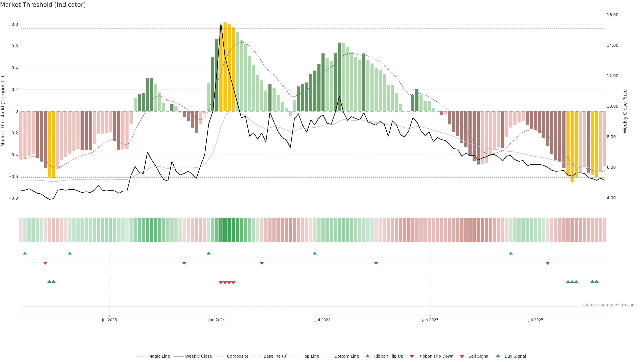Click the Jan 2024 x-axis label
Image resolution: width=644 pixels, height=362 pixels.
coord(217,320)
